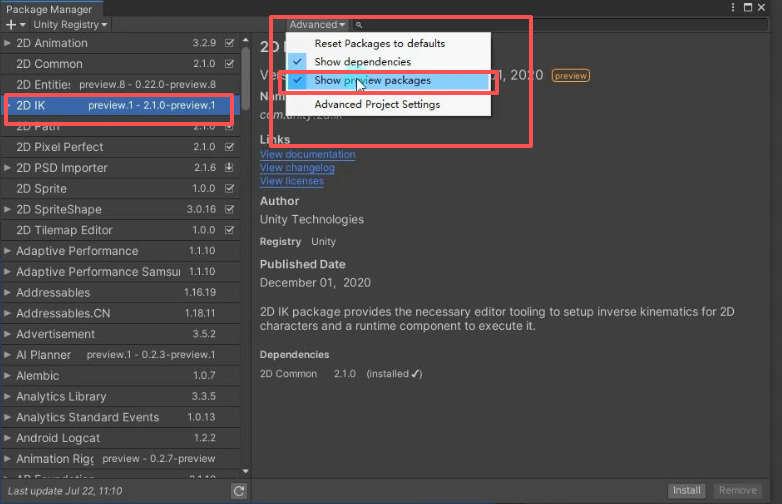Viewport: 782px width, 504px height.
Task: Select the Animation Rigging package
Action: point(121,459)
